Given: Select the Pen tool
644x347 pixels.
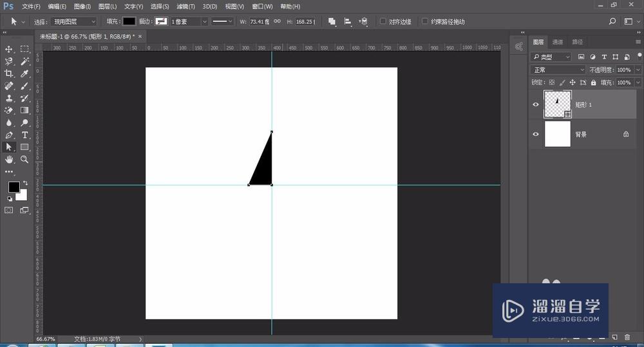Looking at the screenshot, I should coord(9,135).
